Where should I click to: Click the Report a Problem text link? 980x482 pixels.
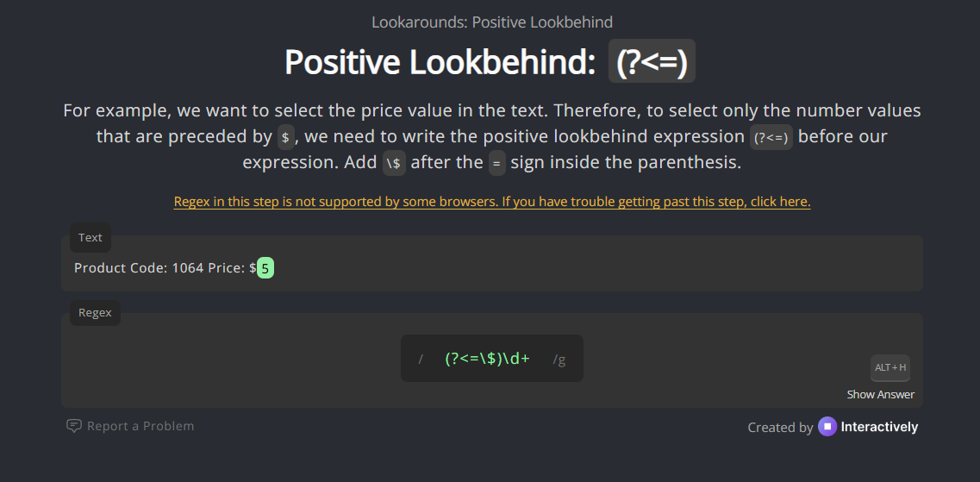coord(140,426)
